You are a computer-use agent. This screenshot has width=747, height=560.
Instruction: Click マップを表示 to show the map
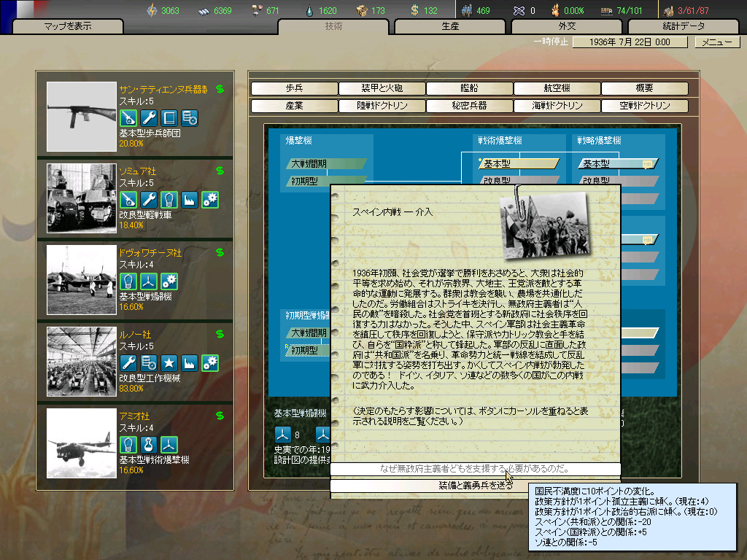click(68, 26)
